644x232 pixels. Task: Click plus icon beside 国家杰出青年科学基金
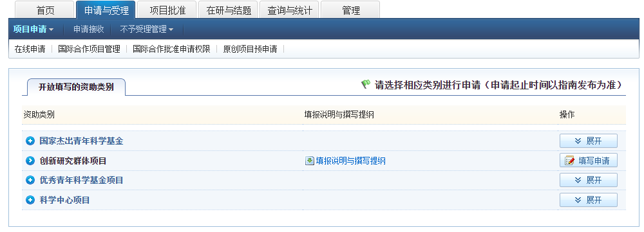point(30,141)
